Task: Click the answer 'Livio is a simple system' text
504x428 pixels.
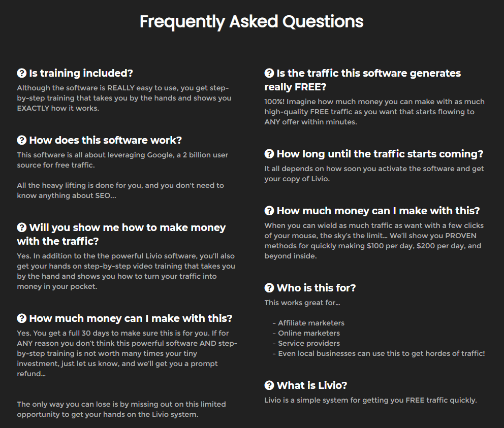Action: (x=370, y=401)
